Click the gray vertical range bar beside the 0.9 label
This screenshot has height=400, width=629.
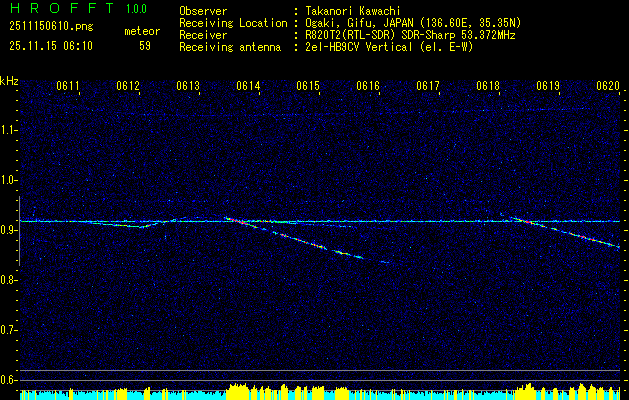19,231
